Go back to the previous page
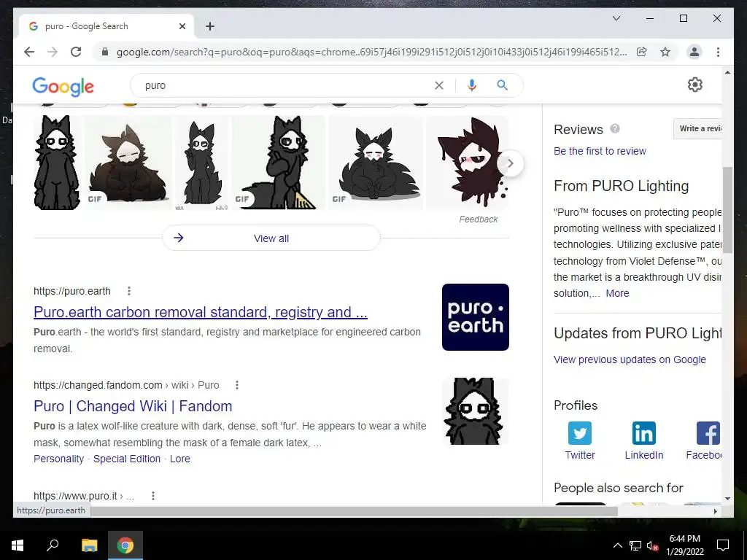 pos(29,52)
